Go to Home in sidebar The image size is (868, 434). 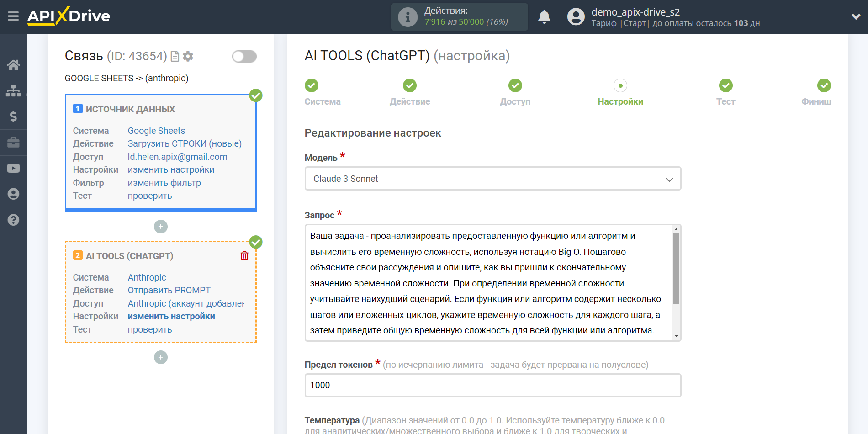click(13, 65)
